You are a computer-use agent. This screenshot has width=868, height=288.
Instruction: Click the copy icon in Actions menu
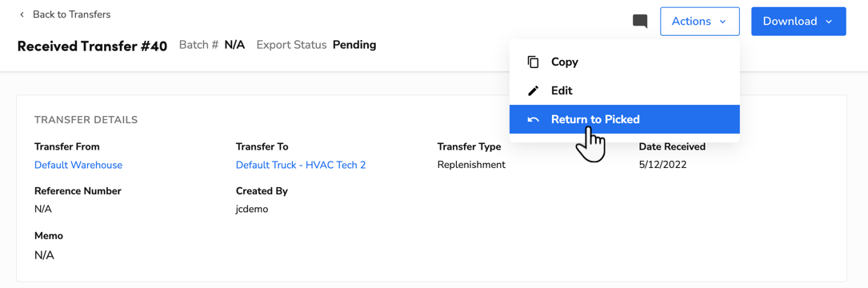533,62
